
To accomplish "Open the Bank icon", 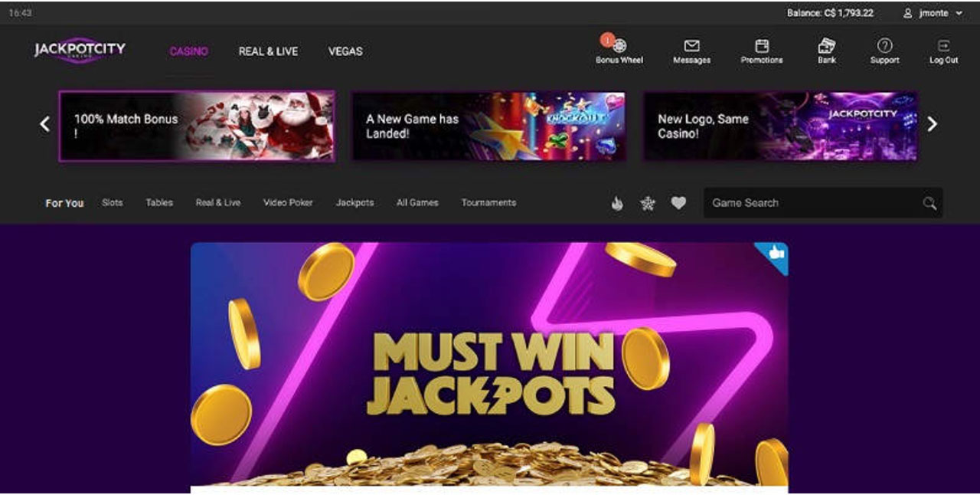I will coord(827,45).
